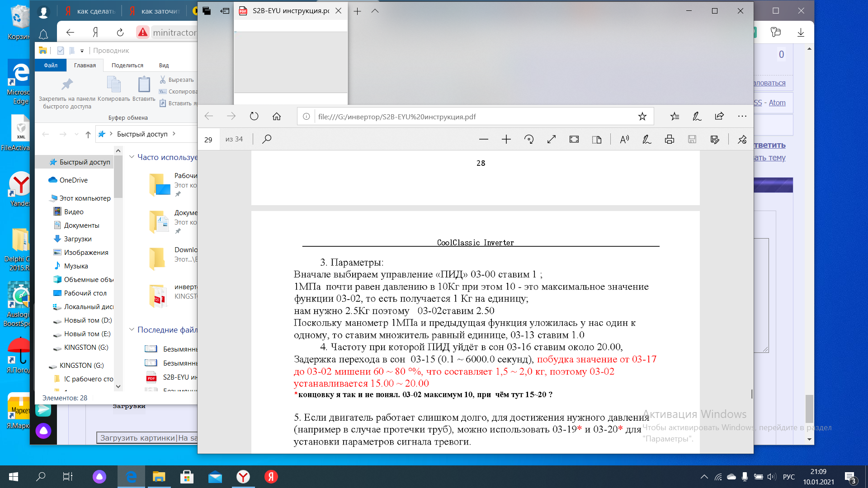Click the Add notes pen icon
Image resolution: width=868 pixels, height=488 pixels.
(x=697, y=117)
